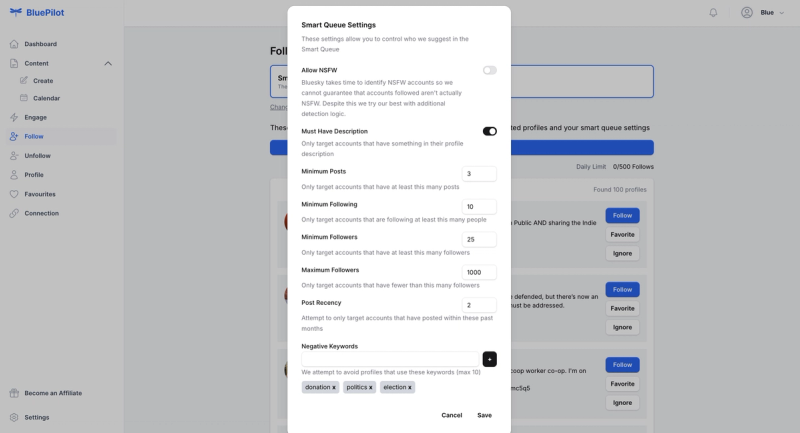Click the user avatar icon

pos(746,13)
